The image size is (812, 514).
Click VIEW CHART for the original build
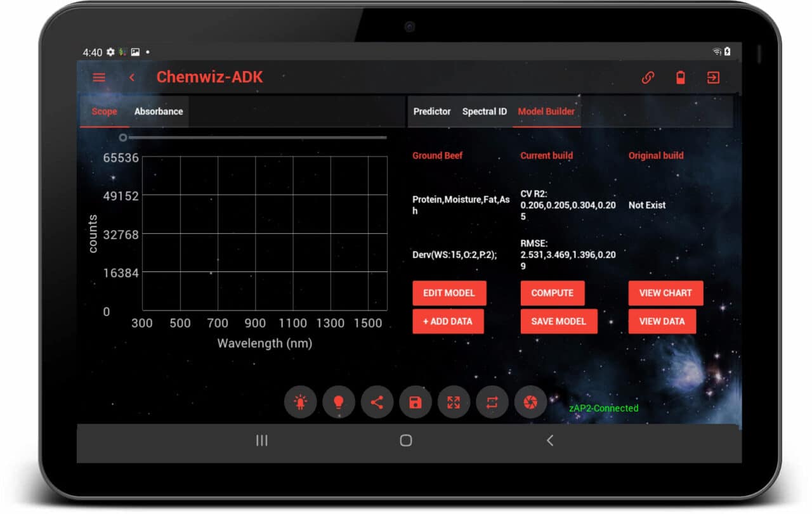click(665, 293)
